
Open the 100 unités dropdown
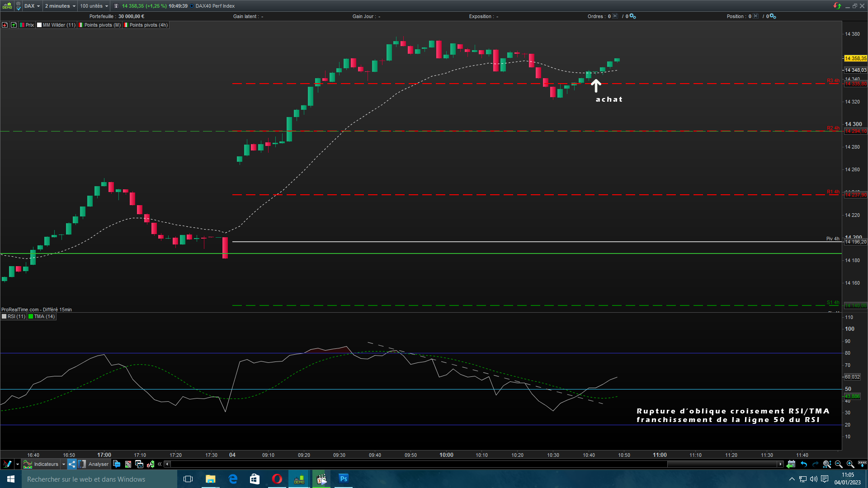coord(94,6)
